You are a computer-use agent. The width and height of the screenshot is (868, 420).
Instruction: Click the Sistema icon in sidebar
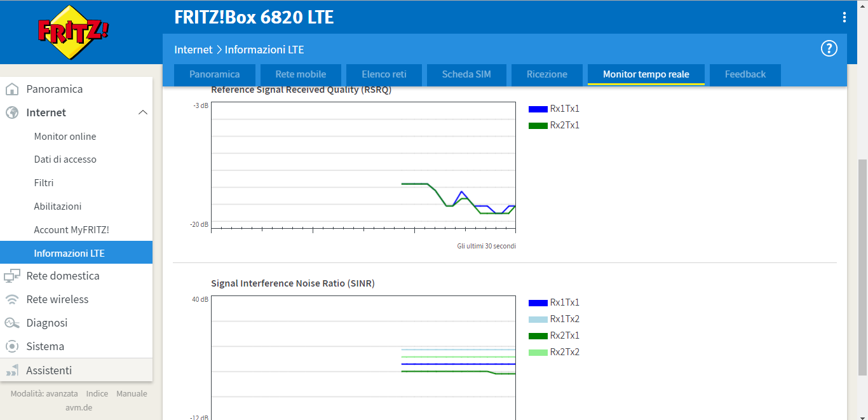click(11, 346)
